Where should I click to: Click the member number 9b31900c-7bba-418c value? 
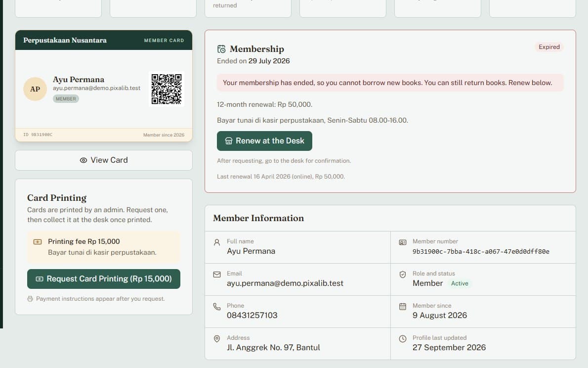point(481,252)
